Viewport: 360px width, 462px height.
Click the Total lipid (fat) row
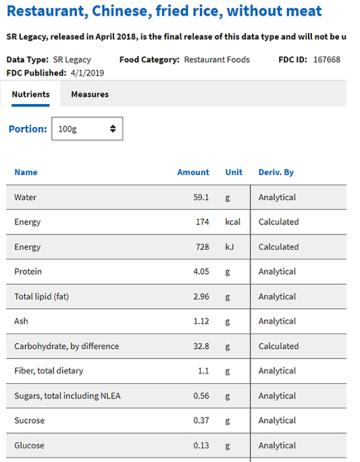click(176, 297)
